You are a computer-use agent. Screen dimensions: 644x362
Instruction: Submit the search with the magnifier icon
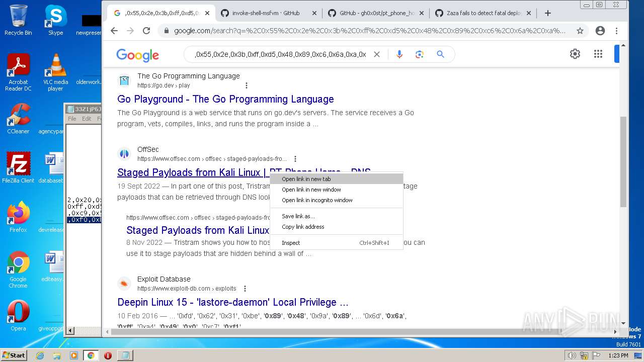click(x=440, y=54)
